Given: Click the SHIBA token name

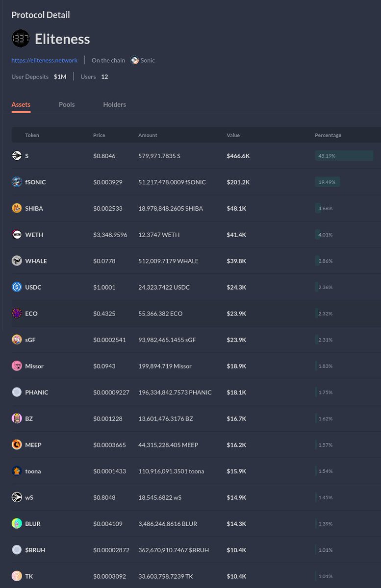Looking at the screenshot, I should 34,208.
